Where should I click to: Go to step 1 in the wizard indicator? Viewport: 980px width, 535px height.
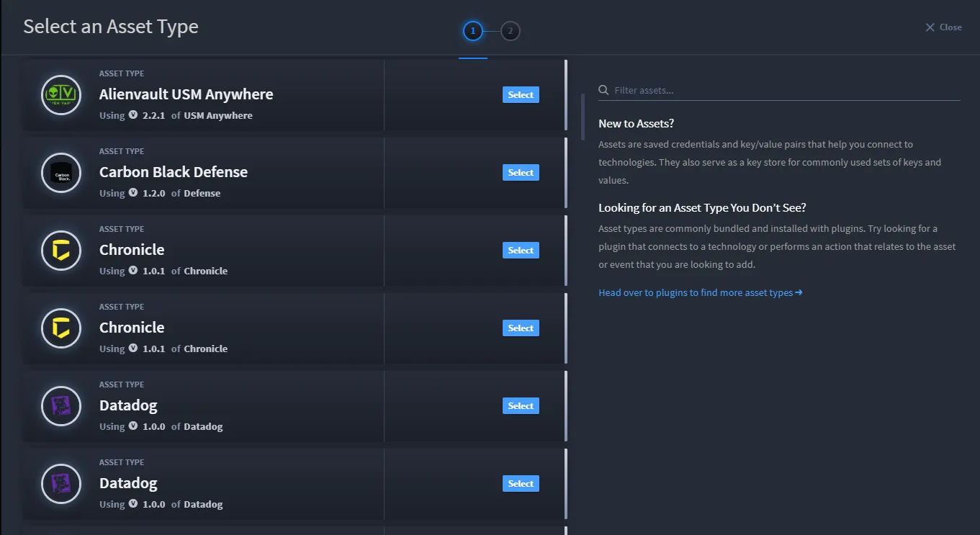[x=472, y=31]
